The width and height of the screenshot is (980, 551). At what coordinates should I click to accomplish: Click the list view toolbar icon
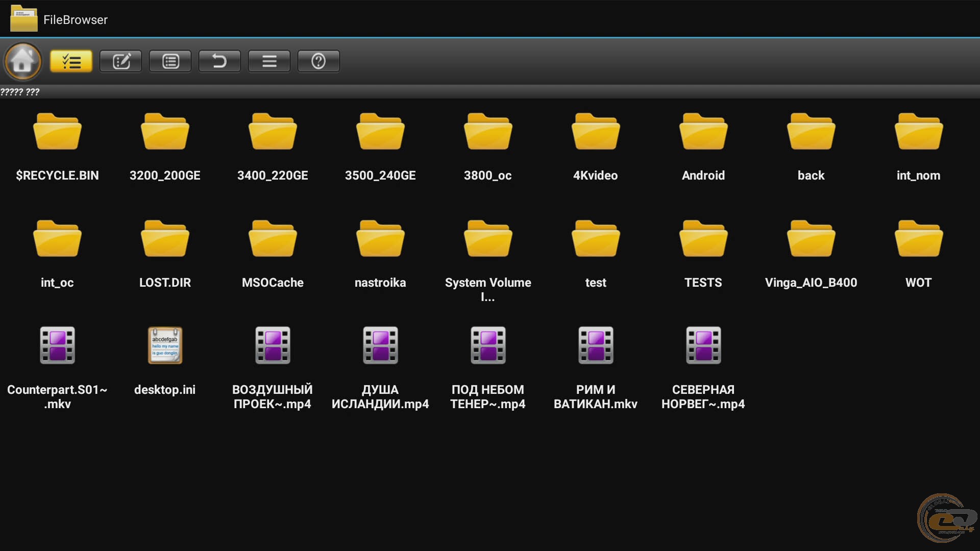[x=170, y=61]
